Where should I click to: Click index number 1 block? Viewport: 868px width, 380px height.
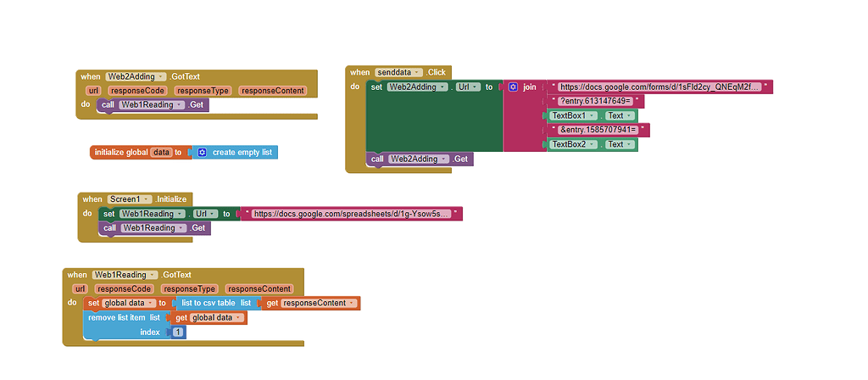tap(178, 332)
